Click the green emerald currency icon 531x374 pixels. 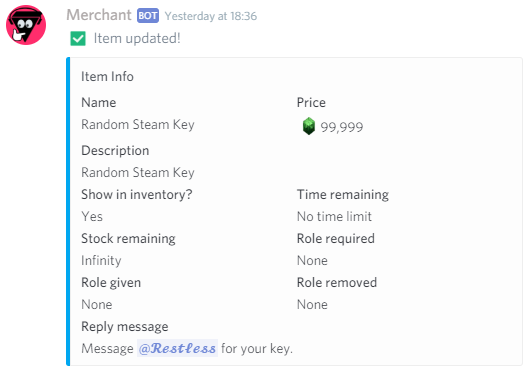(309, 126)
